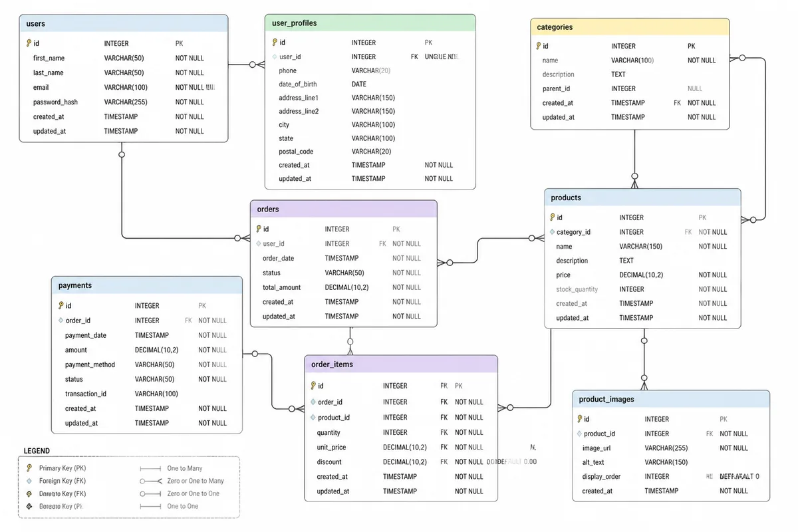Click VARCHAR(255) type in the users table
The height and width of the screenshot is (532, 798).
point(126,102)
